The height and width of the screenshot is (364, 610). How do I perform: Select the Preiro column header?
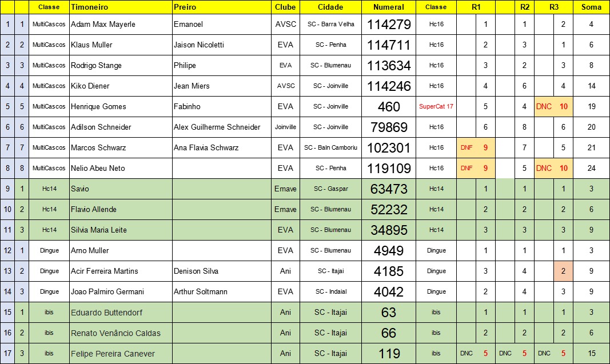point(221,7)
